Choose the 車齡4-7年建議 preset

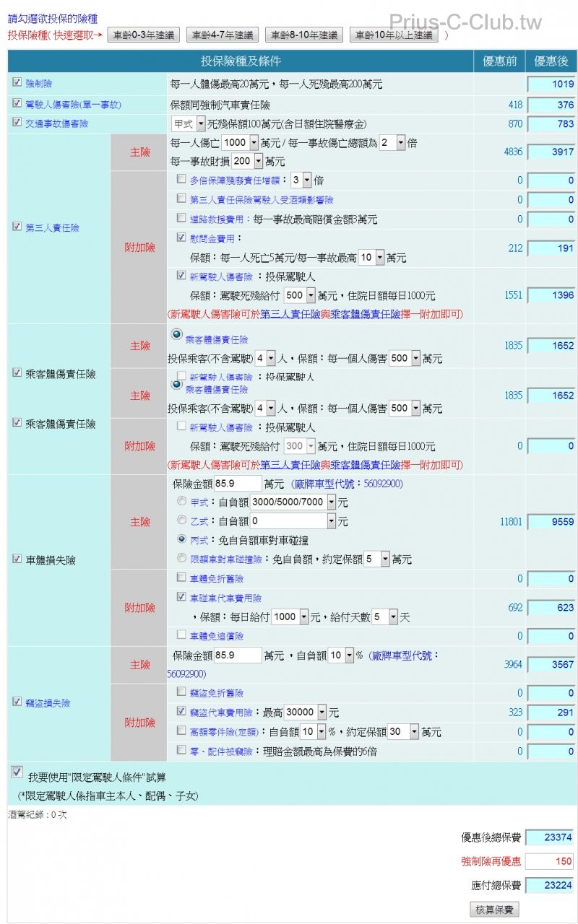click(x=223, y=35)
